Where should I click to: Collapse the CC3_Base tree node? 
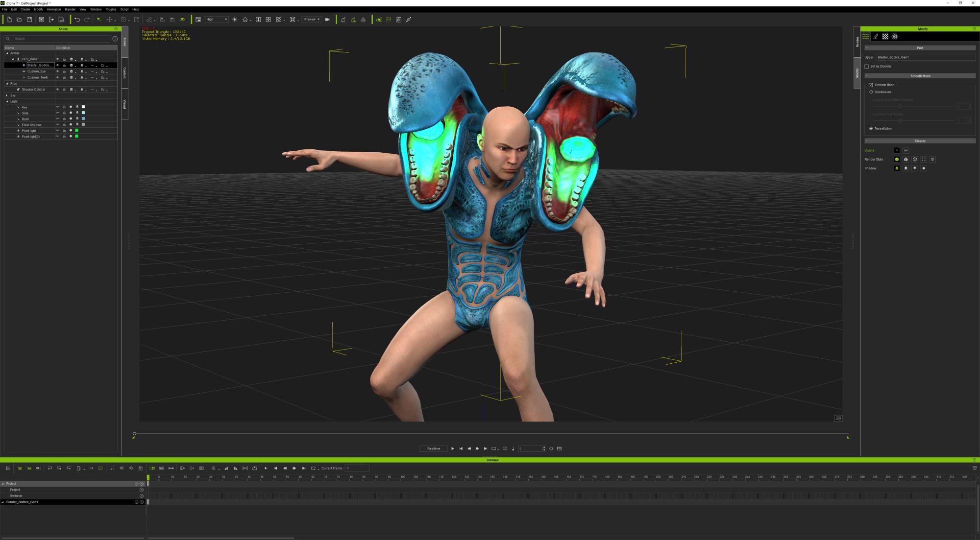[13, 59]
